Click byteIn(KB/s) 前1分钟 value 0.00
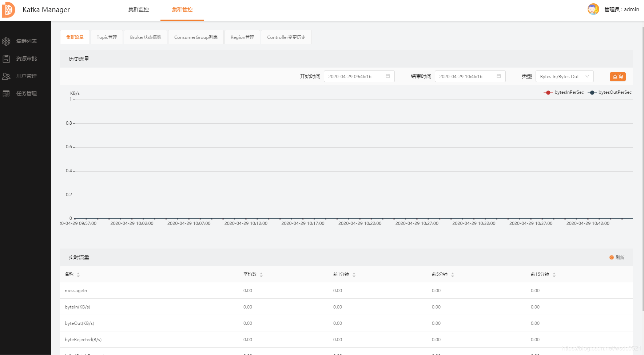Screen dimensions: 644x355 coord(338,307)
